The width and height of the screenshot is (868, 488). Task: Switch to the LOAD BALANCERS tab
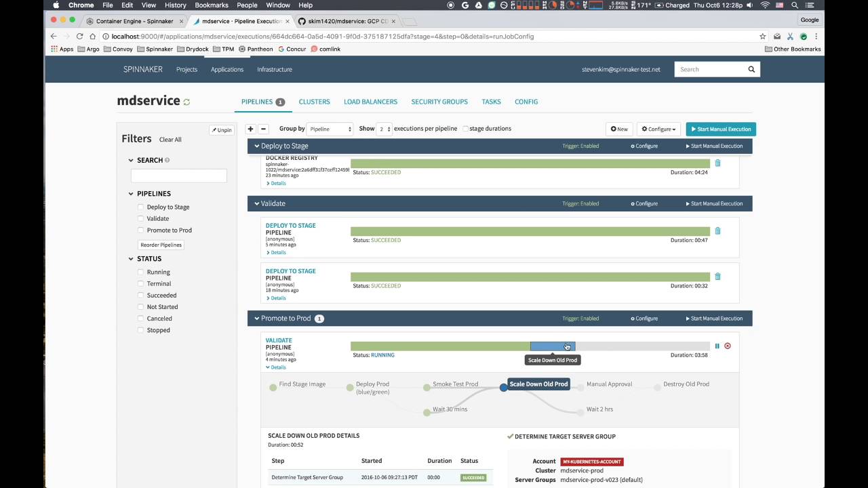point(370,102)
